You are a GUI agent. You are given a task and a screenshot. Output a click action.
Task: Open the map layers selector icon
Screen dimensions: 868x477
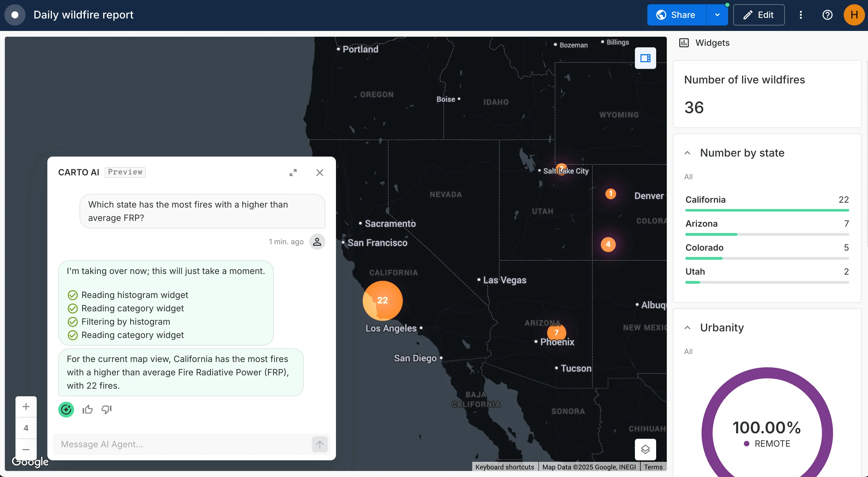(x=645, y=449)
